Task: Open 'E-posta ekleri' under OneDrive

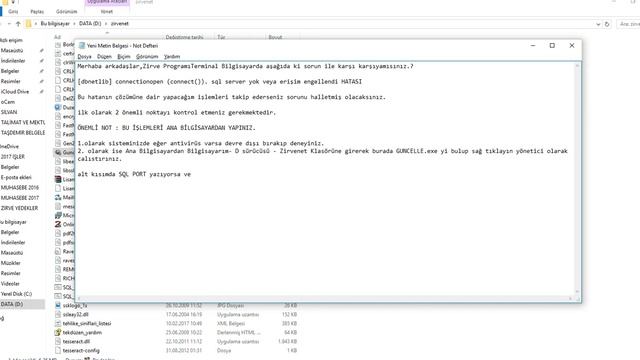Action: 16,177
